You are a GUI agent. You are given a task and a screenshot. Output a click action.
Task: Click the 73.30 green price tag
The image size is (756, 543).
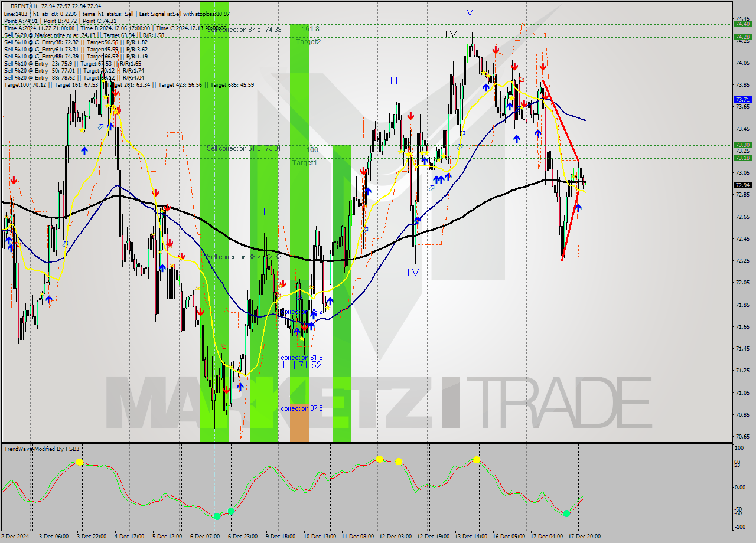coord(742,145)
